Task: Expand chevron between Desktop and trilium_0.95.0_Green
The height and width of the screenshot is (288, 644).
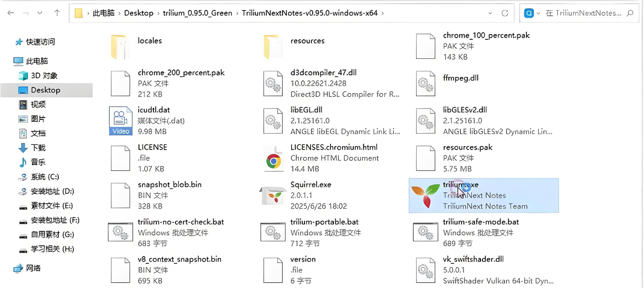Action: tap(158, 13)
